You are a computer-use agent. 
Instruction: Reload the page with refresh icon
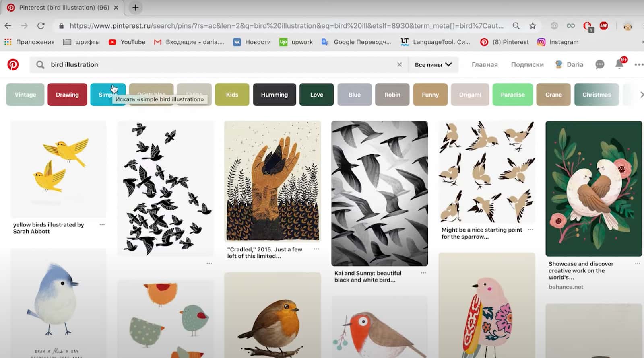(41, 26)
